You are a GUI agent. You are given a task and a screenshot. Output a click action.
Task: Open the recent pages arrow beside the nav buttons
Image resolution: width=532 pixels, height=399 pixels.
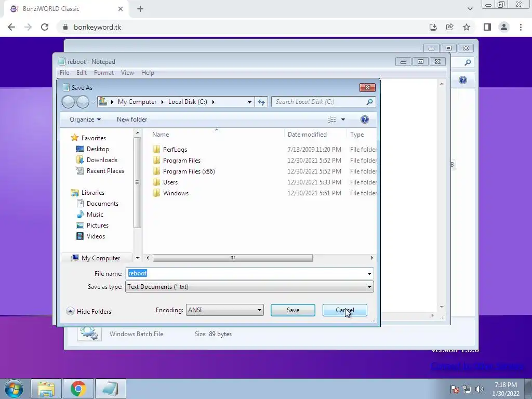[94, 102]
